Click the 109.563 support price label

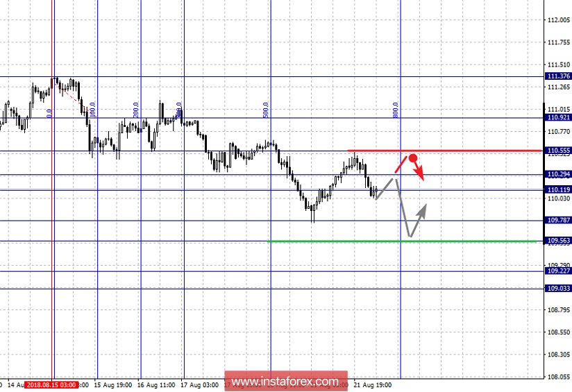[558, 241]
